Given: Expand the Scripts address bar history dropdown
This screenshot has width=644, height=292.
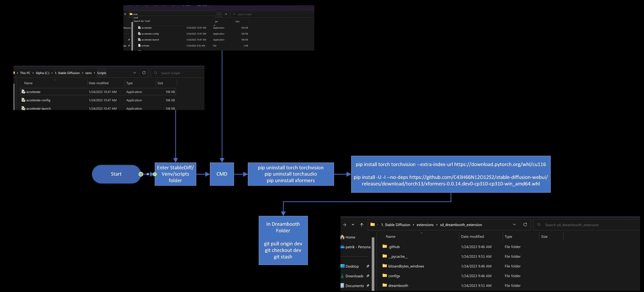Looking at the screenshot, I should click(x=135, y=73).
